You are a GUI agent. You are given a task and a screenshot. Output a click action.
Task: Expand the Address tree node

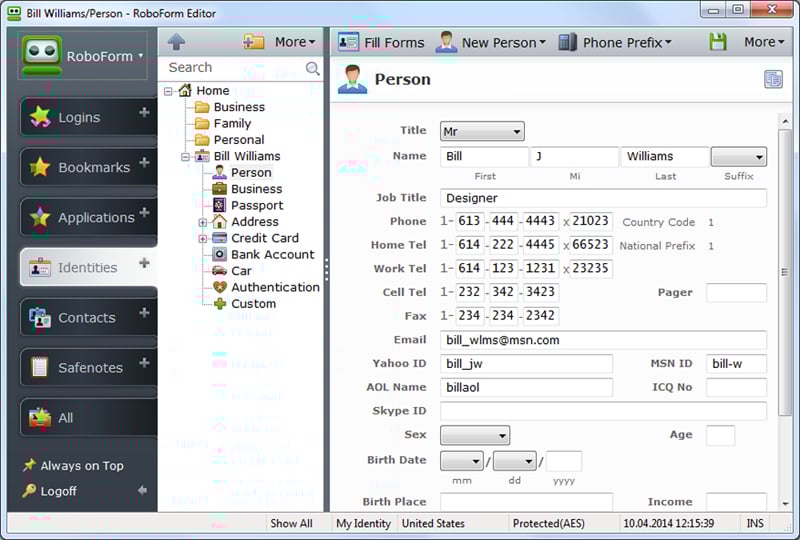point(203,222)
